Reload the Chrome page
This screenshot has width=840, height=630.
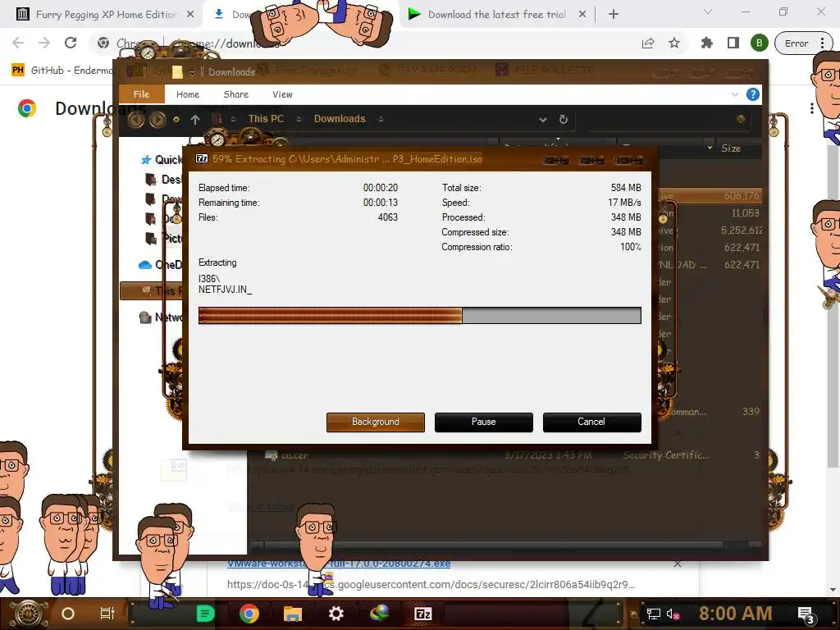point(71,43)
